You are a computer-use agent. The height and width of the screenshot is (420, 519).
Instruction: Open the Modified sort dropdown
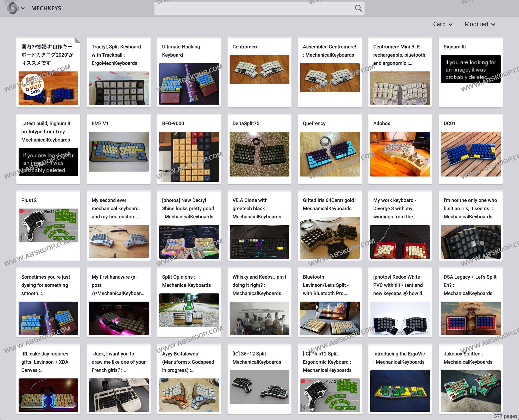[480, 24]
